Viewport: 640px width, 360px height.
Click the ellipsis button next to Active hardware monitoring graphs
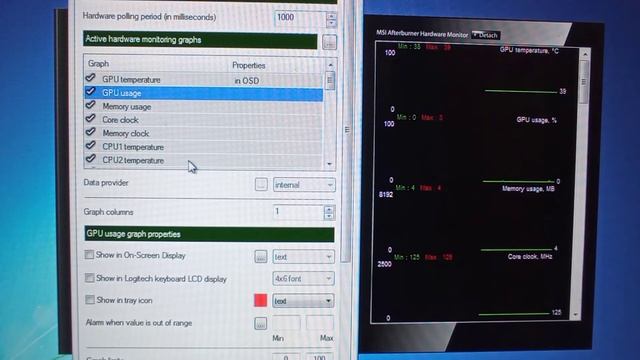(329, 42)
